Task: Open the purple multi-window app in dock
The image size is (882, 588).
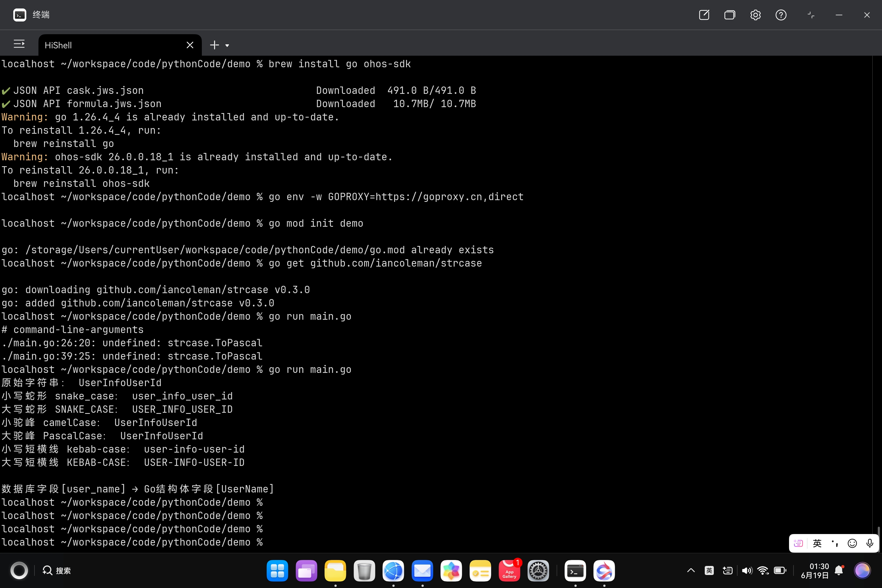Action: 306,571
